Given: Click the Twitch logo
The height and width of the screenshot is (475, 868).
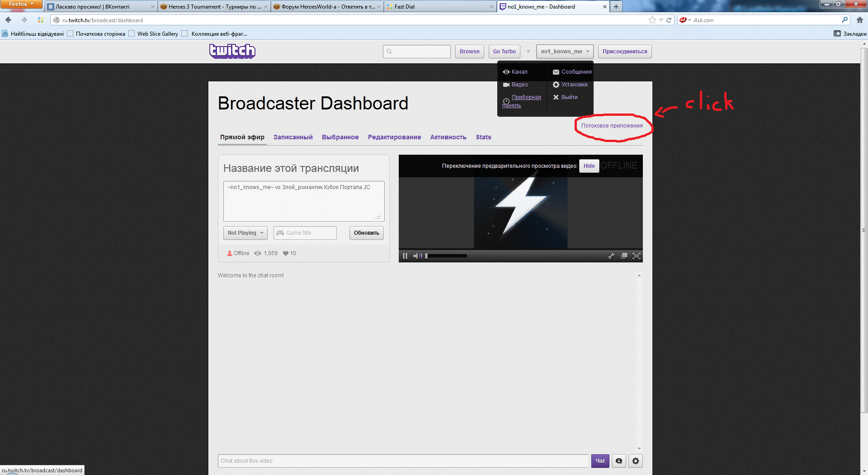Looking at the screenshot, I should pos(232,51).
